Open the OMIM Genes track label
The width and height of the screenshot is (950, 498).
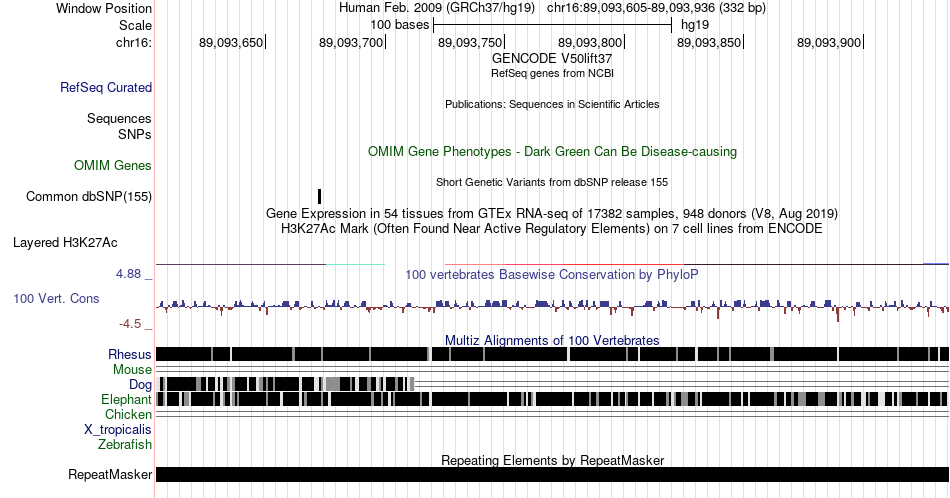(x=112, y=165)
